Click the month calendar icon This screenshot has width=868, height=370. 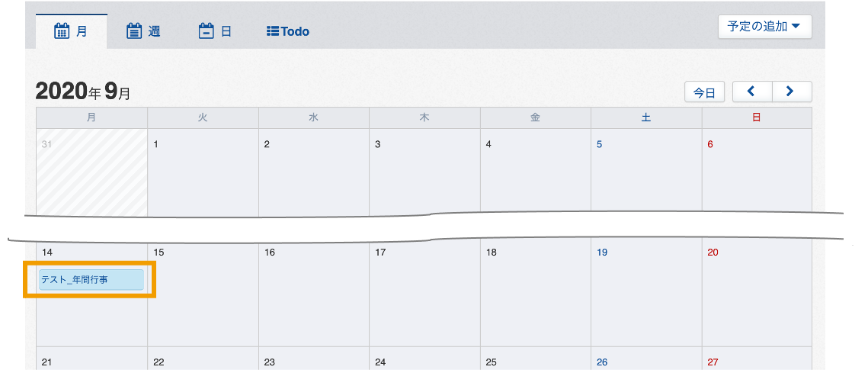click(x=62, y=31)
